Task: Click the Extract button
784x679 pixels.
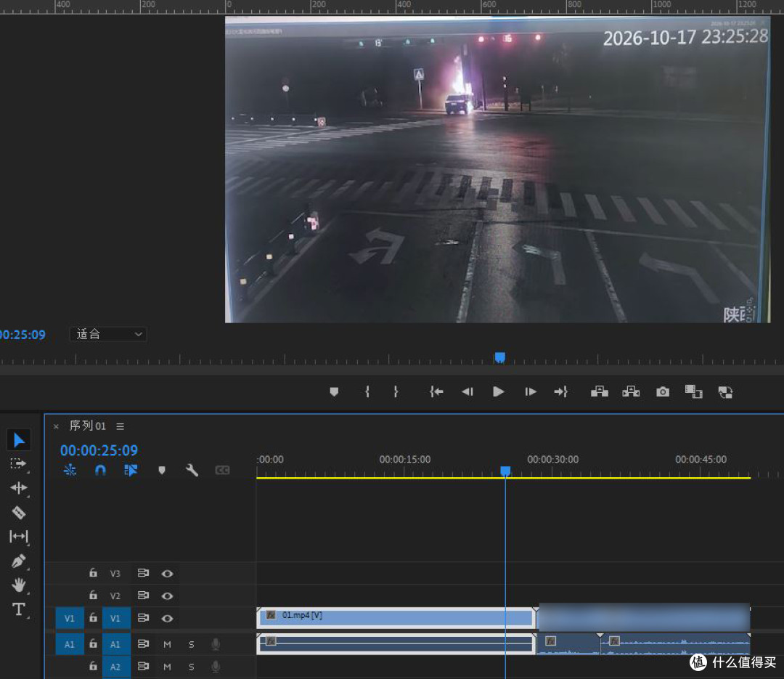Action: coord(631,392)
